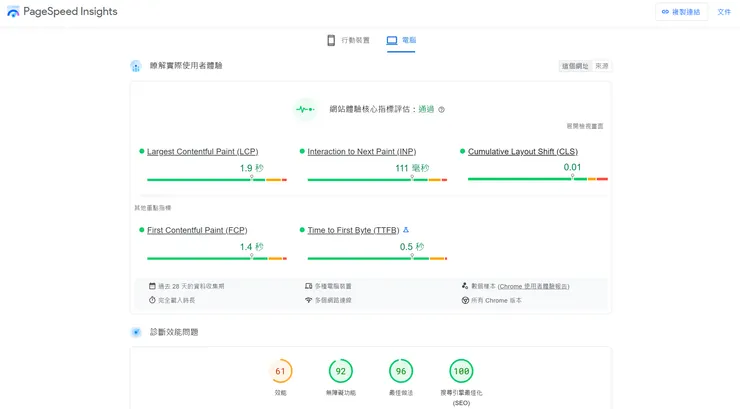
Task: Click the Chrome icon for 所有 Chrome 版本
Action: point(465,300)
